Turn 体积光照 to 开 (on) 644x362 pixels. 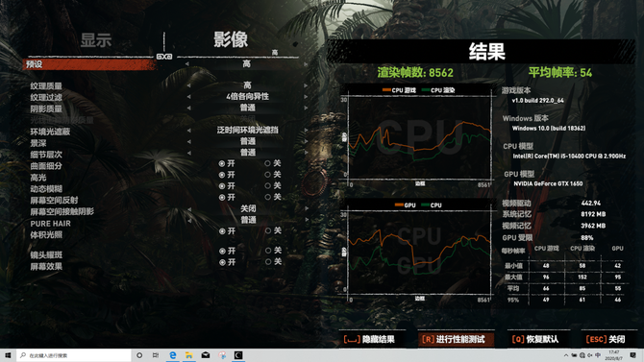coord(227,231)
